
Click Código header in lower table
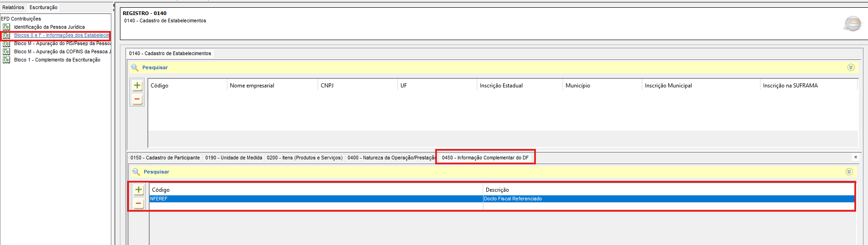(x=316, y=189)
